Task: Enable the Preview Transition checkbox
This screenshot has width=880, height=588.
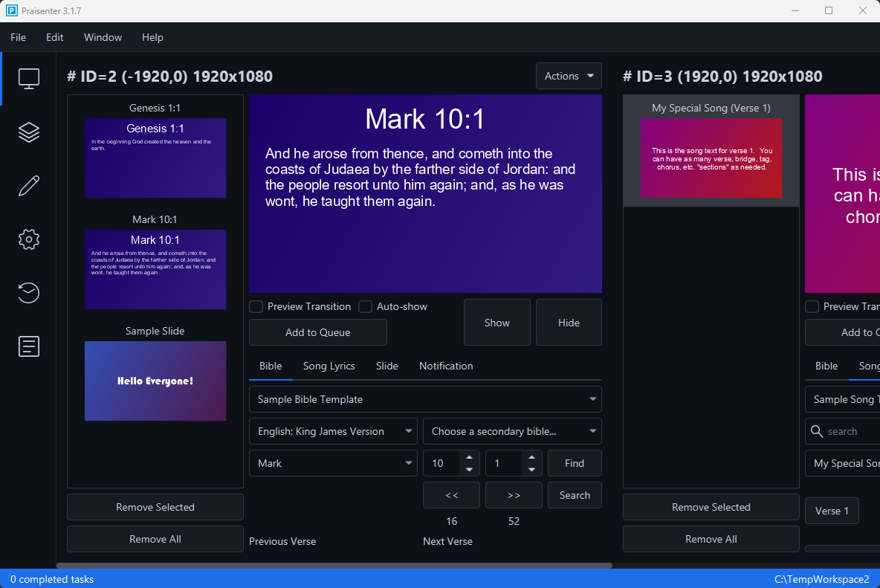Action: point(256,307)
